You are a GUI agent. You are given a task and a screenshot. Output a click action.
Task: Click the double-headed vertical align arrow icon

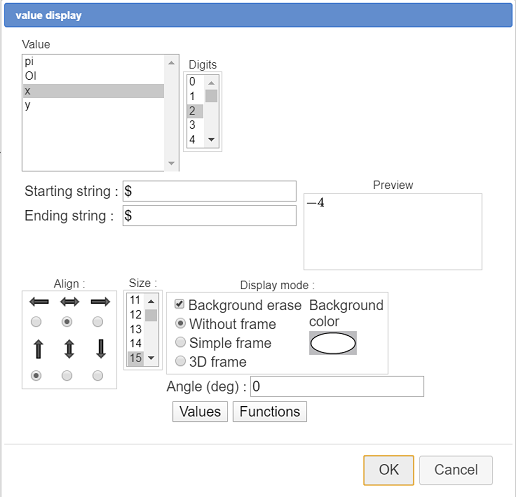point(69,349)
